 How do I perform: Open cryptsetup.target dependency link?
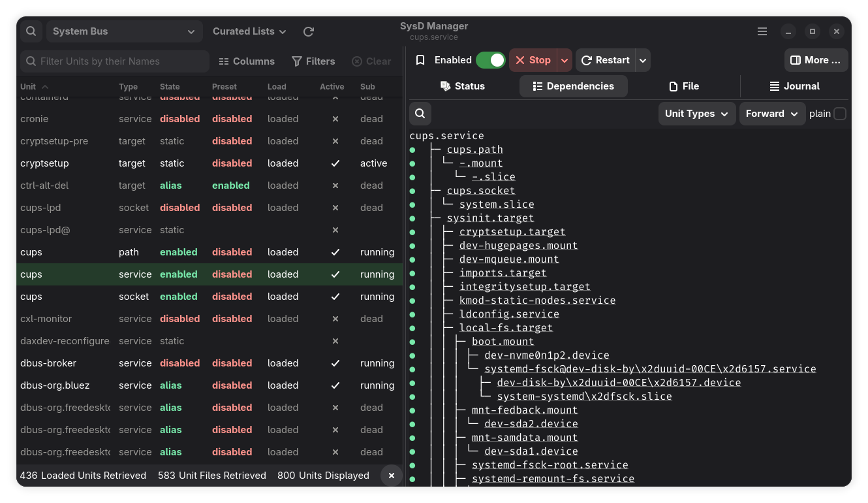(512, 232)
